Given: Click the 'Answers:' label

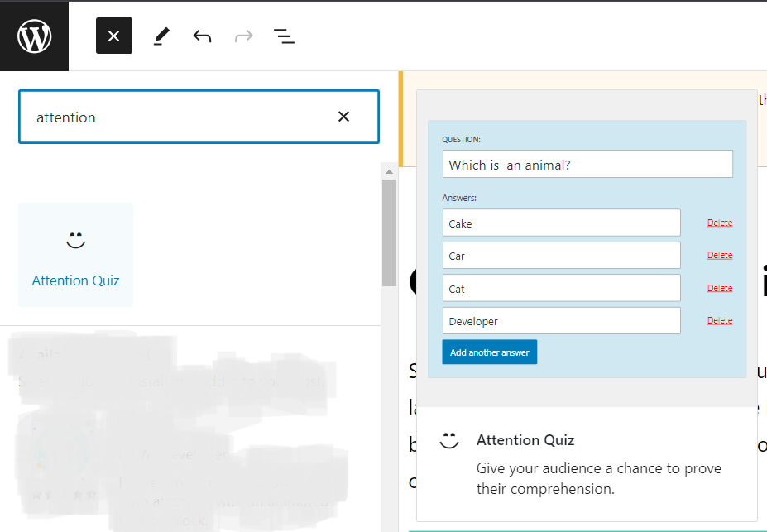Looking at the screenshot, I should pyautogui.click(x=459, y=198).
